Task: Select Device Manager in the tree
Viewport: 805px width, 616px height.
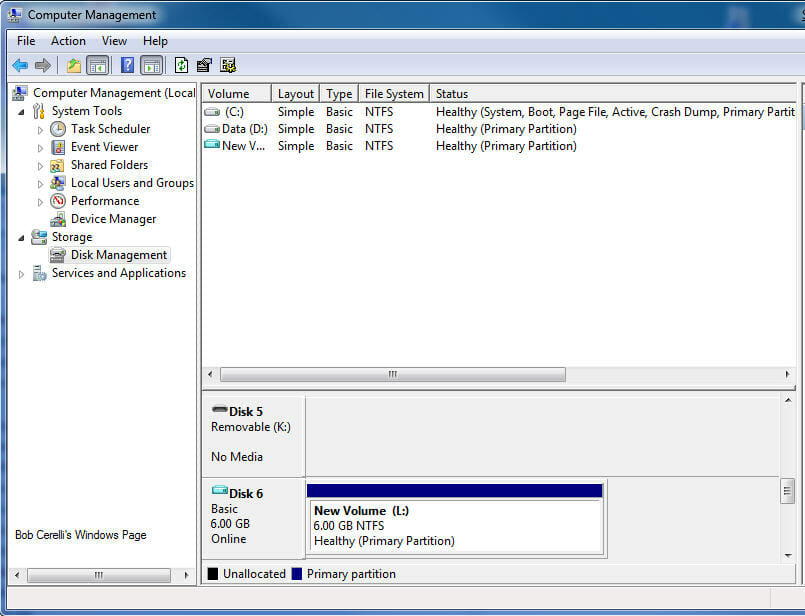Action: [x=113, y=219]
